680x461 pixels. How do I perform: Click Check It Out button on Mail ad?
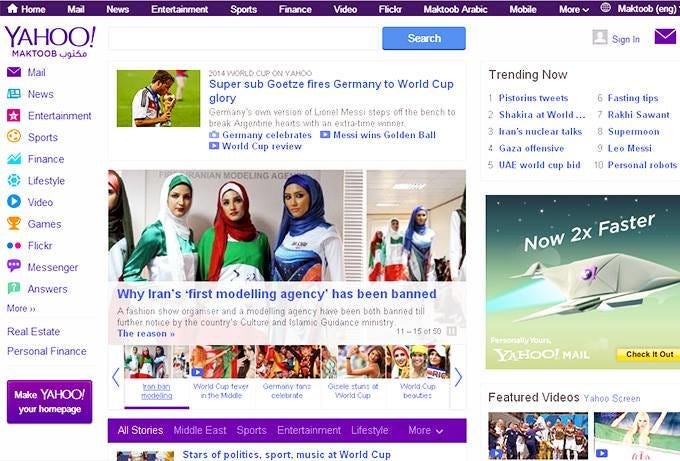pos(649,354)
